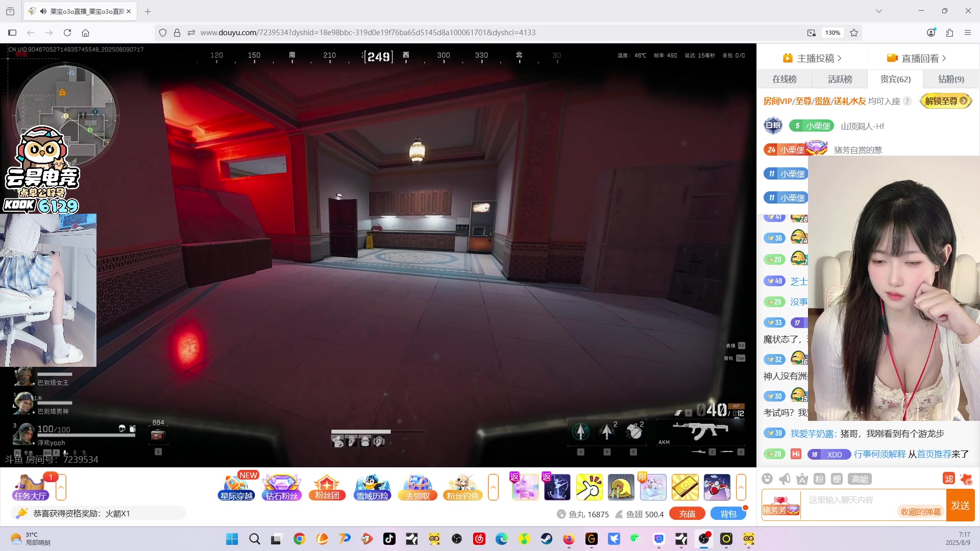Select the pointing hand gift icon
Screen dimensions: 980x551
tap(589, 487)
